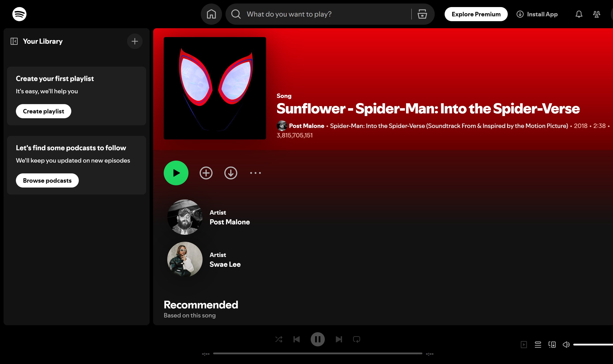Collapse Your Library sidebar
Viewport: 613px width, 364px height.
click(x=14, y=41)
